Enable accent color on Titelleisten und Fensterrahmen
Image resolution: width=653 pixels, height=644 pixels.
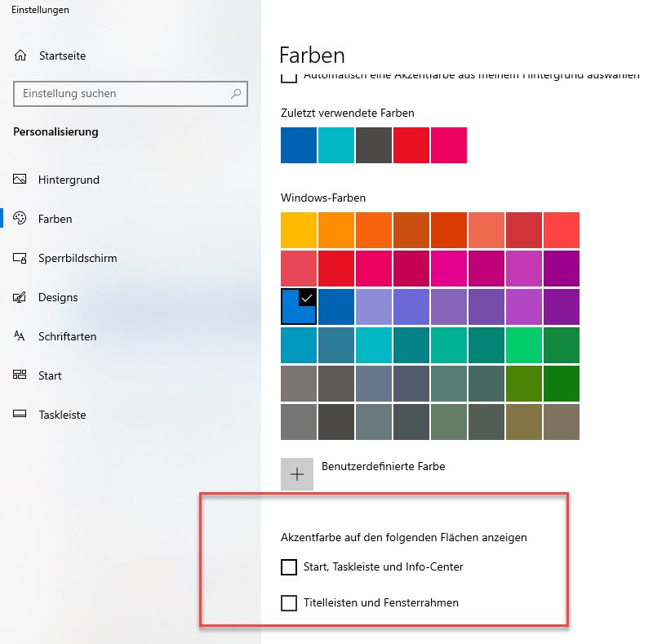click(289, 602)
